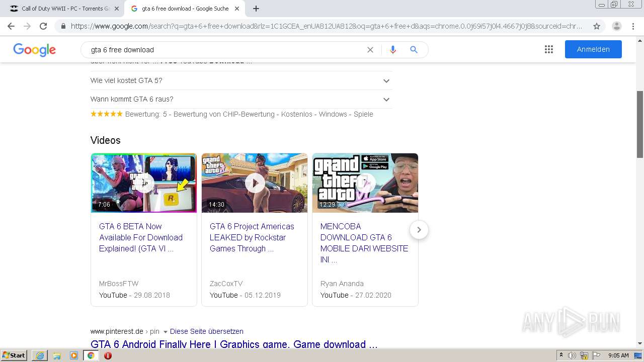Bookmark this page with the star
644x362 pixels.
[x=597, y=26]
